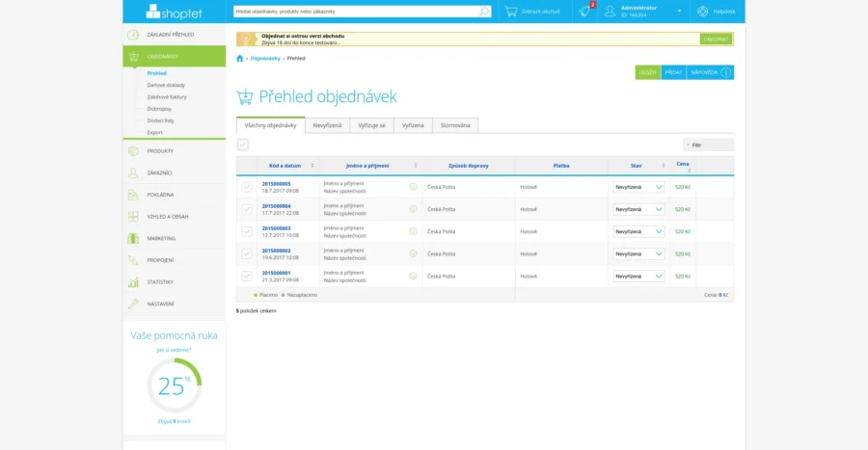
Task: Select the Všechny objednávky tab
Action: [x=271, y=125]
